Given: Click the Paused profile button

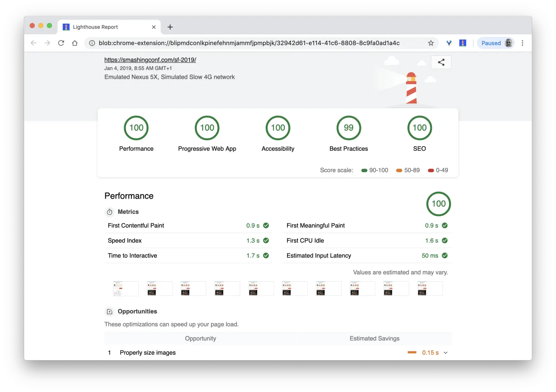Looking at the screenshot, I should (x=496, y=43).
